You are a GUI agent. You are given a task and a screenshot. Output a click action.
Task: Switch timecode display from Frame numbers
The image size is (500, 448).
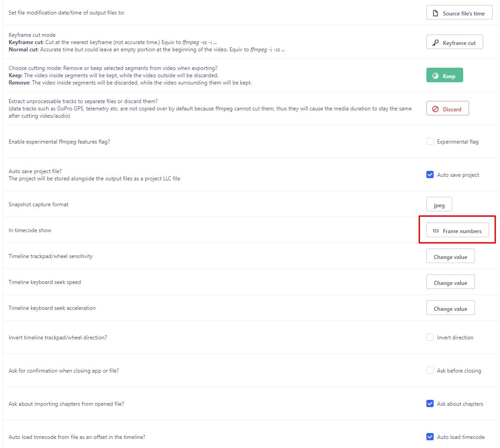pyautogui.click(x=457, y=231)
